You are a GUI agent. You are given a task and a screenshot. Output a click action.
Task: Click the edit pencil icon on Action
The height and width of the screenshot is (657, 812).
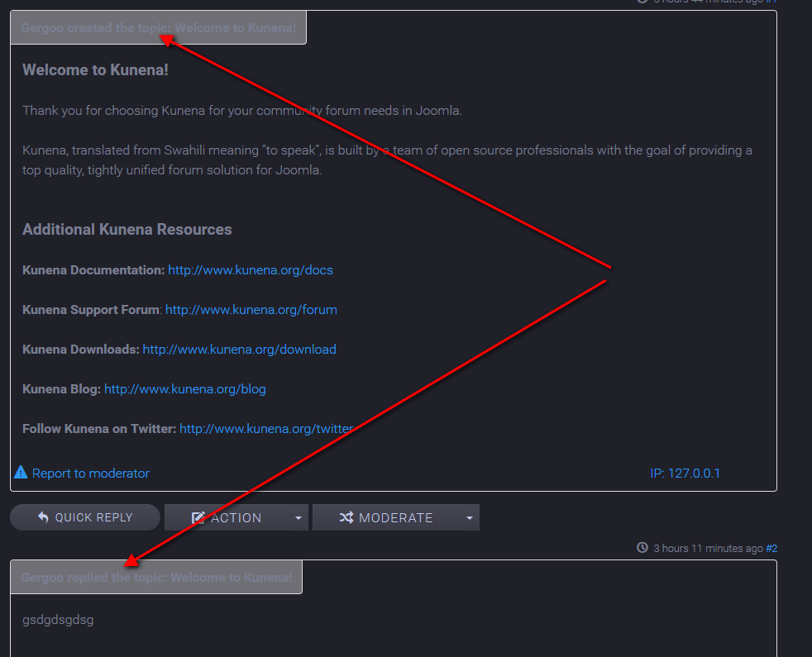pyautogui.click(x=198, y=517)
